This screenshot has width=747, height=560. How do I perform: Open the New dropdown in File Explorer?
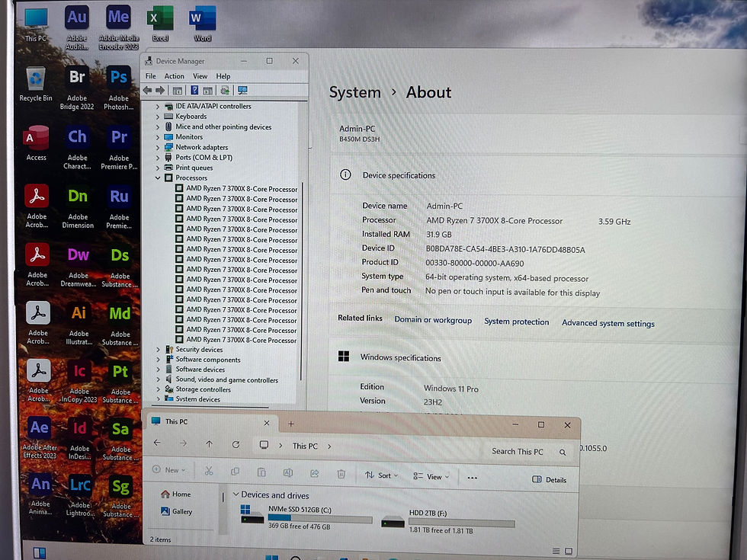[x=168, y=469]
